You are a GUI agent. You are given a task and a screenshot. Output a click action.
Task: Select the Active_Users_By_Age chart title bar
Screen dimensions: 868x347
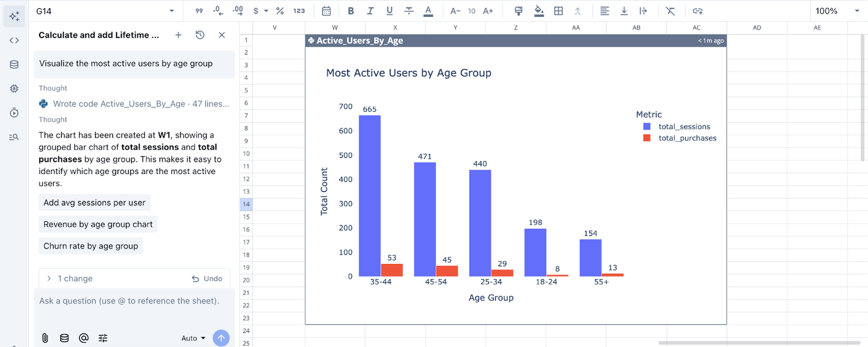515,40
